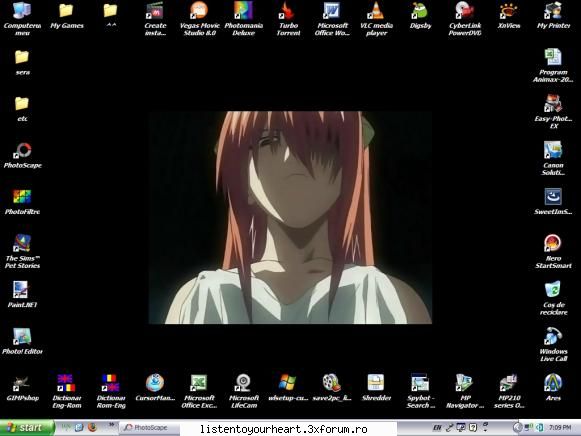Open the sera folder

22,63
